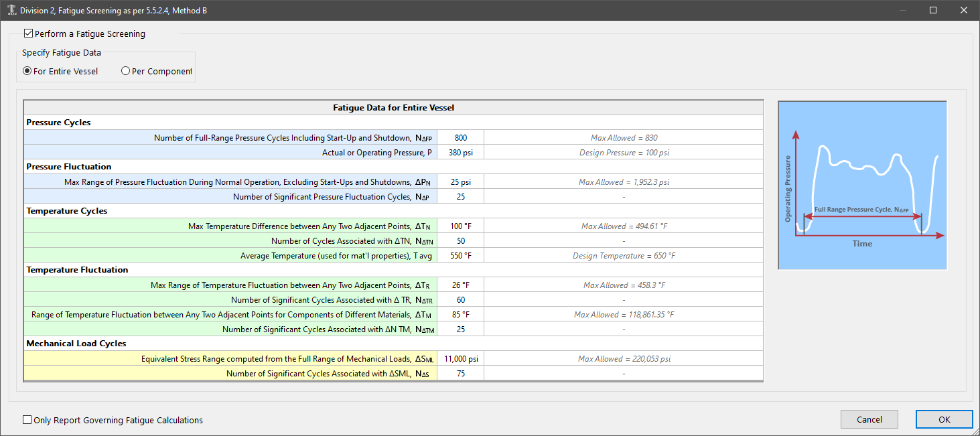Click 'Max Allowed = 220,053 psi' text
The height and width of the screenshot is (436, 980).
tap(624, 358)
